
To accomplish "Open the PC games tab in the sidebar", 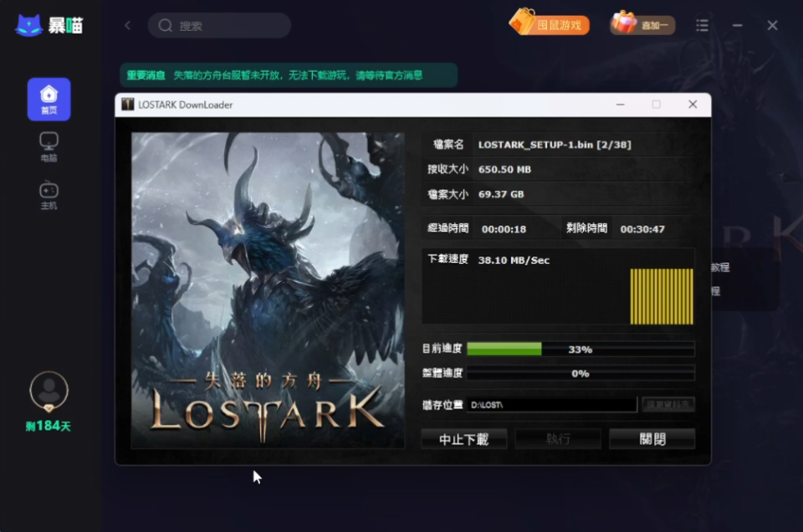I will [49, 147].
